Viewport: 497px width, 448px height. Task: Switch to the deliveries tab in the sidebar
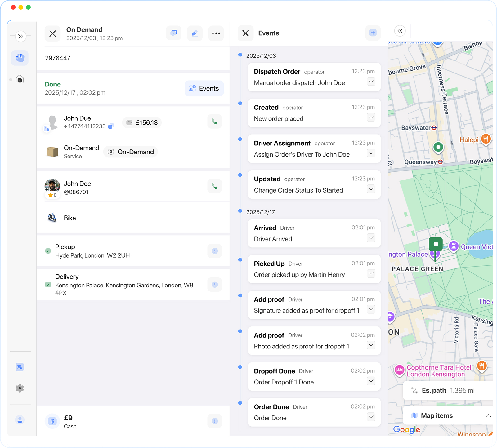coord(20,58)
